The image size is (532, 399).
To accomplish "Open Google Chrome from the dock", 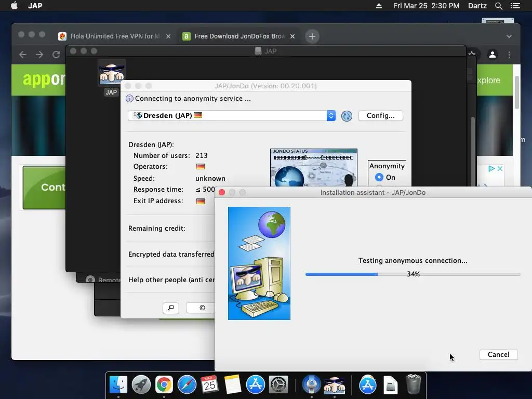I will click(x=164, y=385).
